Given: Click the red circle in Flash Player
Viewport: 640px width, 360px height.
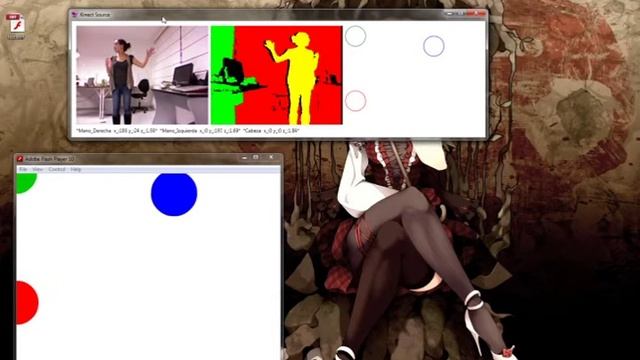Looking at the screenshot, I should point(27,302).
